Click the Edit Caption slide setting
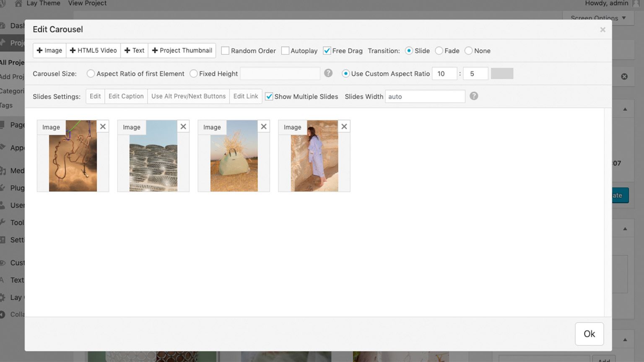 [126, 96]
